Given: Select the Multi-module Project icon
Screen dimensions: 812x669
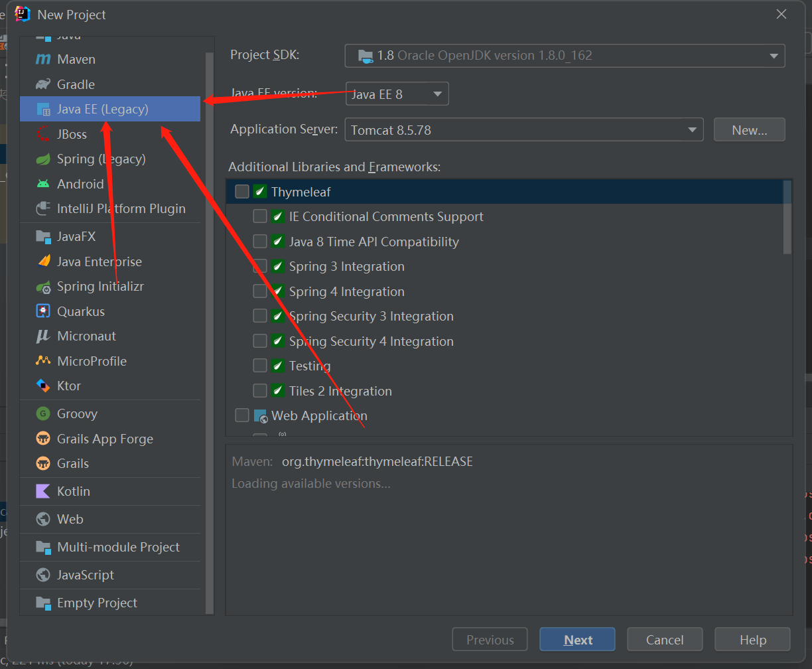Looking at the screenshot, I should pyautogui.click(x=43, y=548).
